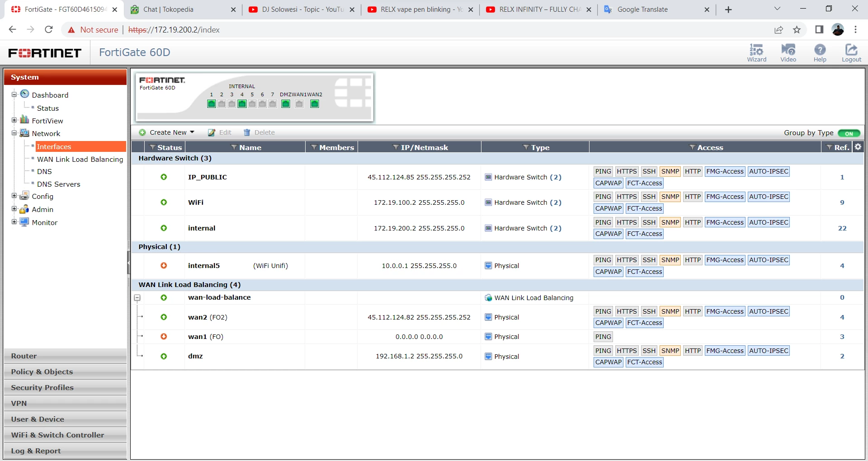Click the DMZ port in the faceplate
Screen dimensions: 868x461
[x=286, y=104]
